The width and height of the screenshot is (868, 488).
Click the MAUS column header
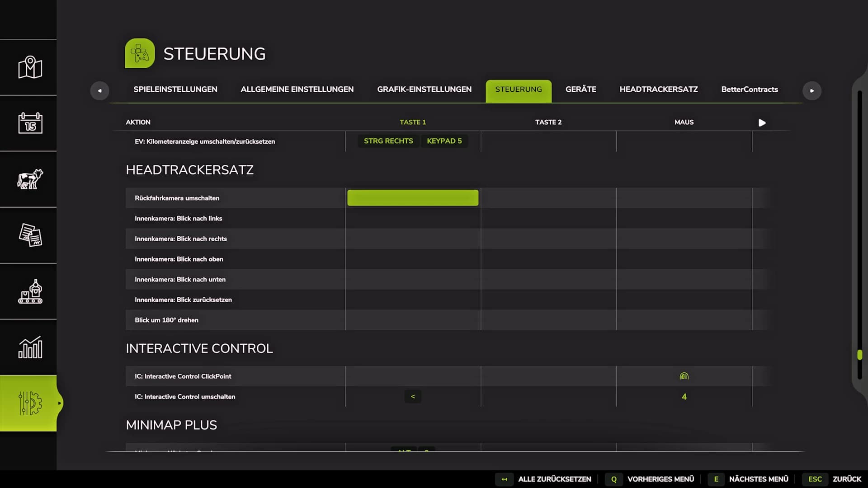coord(684,122)
